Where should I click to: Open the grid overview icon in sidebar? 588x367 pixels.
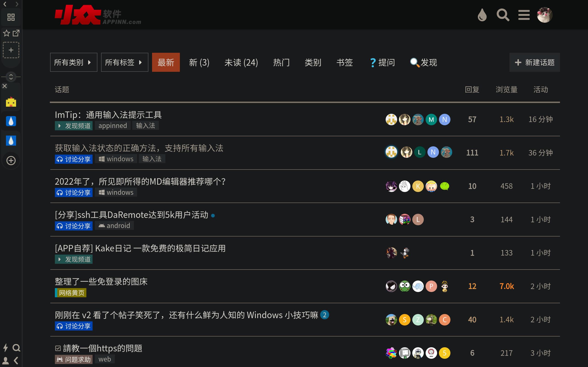pos(11,17)
